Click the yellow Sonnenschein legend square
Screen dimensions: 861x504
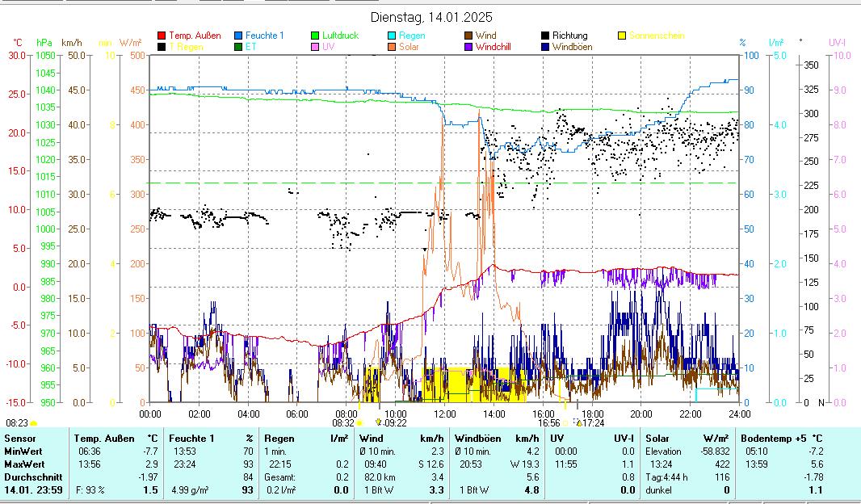coord(622,36)
